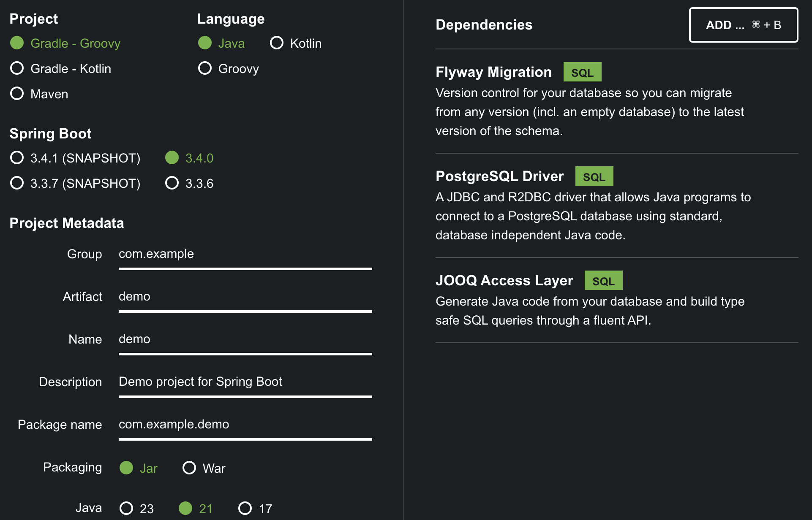The width and height of the screenshot is (812, 520).
Task: Set packaging to Jar
Action: pos(139,468)
